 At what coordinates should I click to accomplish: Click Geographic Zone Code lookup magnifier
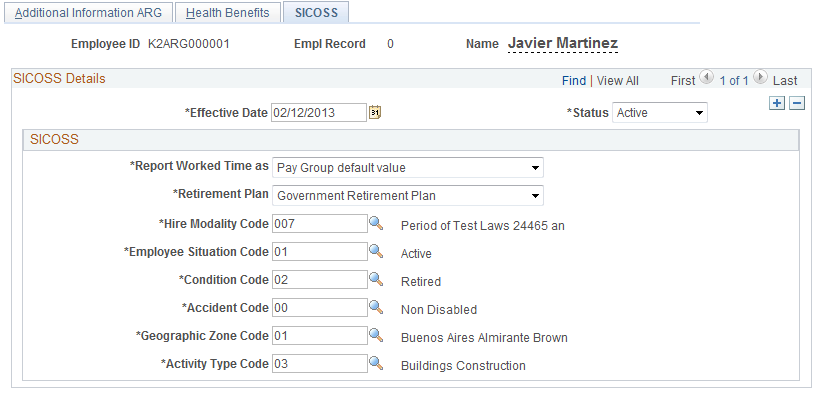(376, 335)
